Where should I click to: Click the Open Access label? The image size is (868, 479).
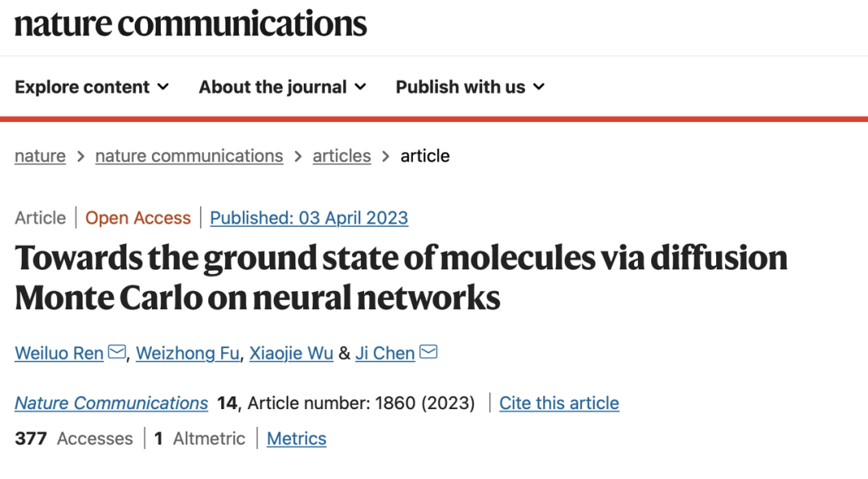tap(138, 218)
